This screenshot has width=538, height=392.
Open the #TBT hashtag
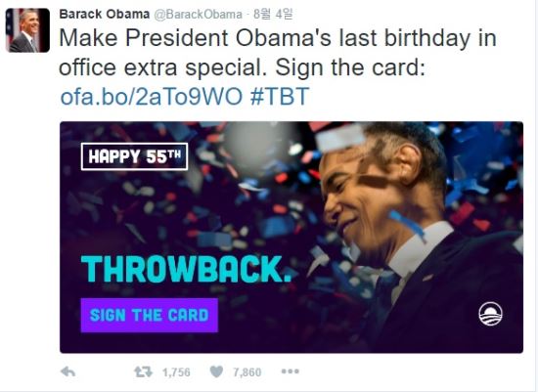[280, 97]
